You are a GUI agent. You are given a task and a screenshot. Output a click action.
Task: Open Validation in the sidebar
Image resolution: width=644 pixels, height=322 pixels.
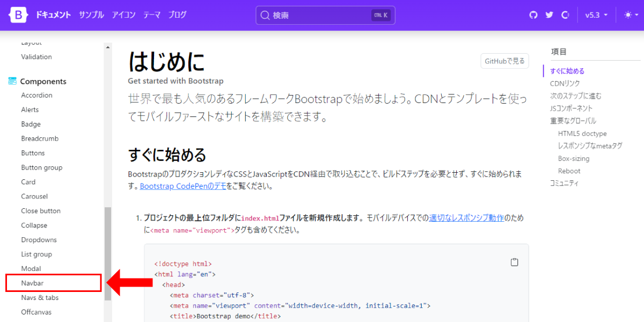pos(36,57)
